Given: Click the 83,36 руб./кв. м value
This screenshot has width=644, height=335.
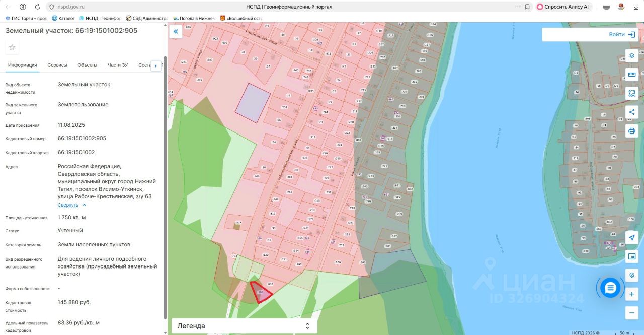Looking at the screenshot, I should (78, 322).
